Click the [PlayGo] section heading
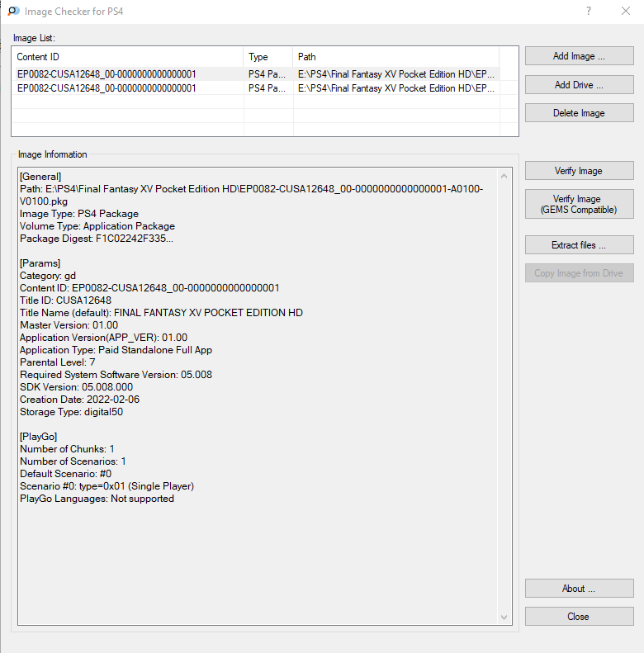 (x=38, y=437)
